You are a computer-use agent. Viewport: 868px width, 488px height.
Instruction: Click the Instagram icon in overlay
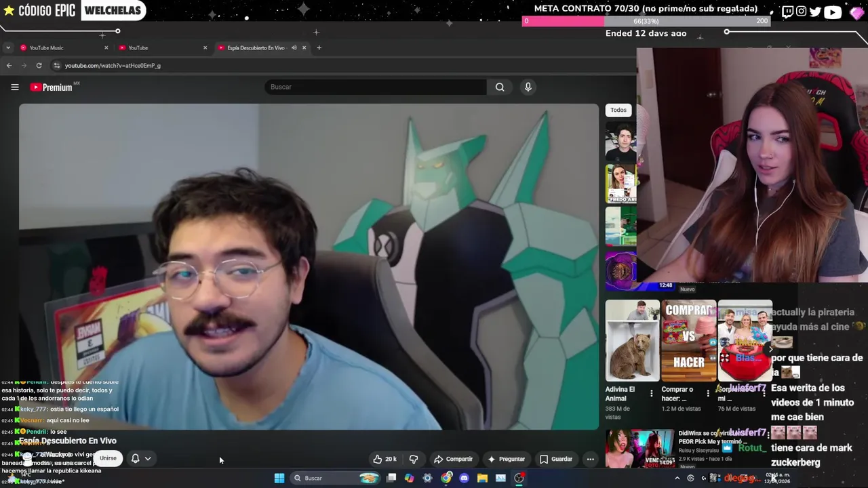801,12
